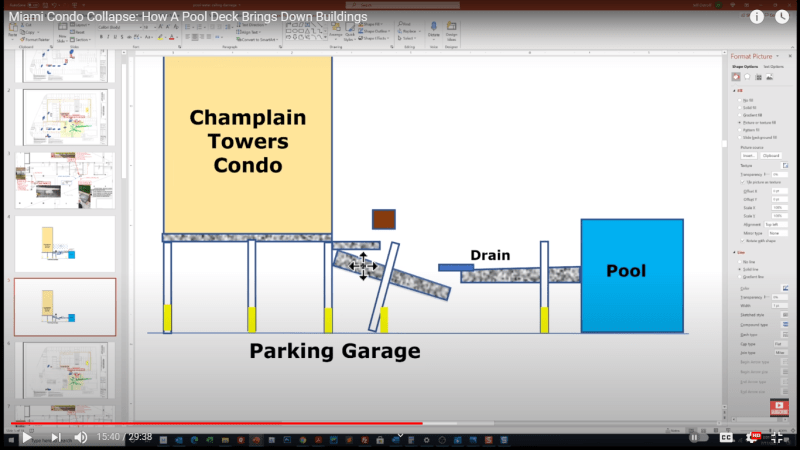The height and width of the screenshot is (450, 800).
Task: Select slide 3 thumbnail with photos
Action: pos(65,180)
